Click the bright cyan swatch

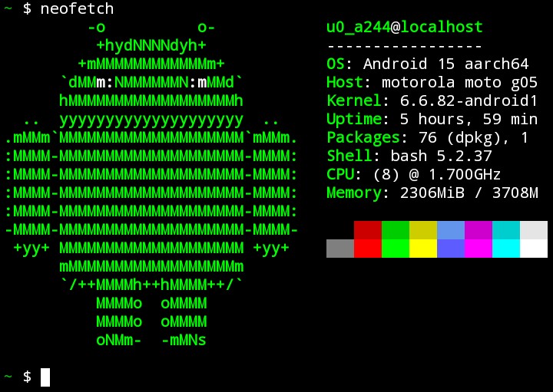pyautogui.click(x=506, y=249)
